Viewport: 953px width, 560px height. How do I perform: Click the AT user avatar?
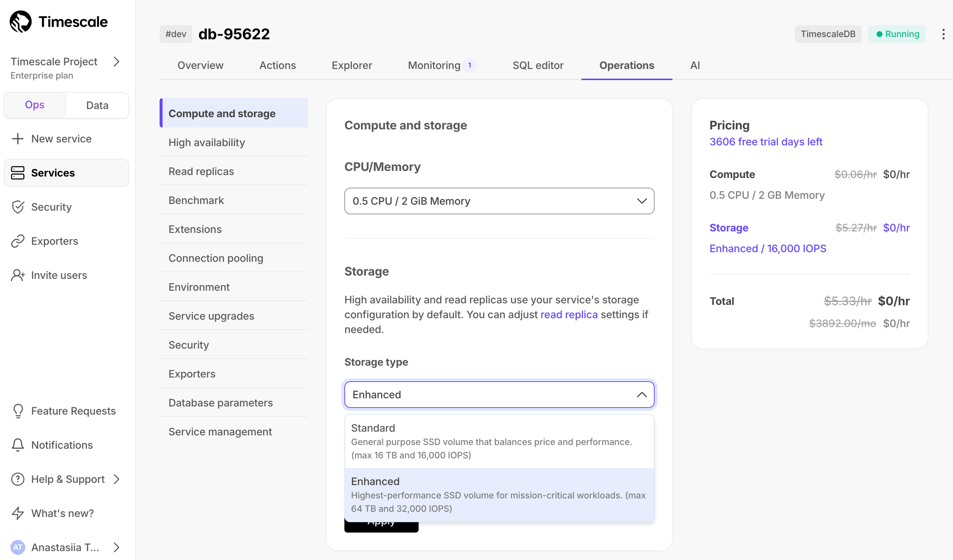(18, 547)
